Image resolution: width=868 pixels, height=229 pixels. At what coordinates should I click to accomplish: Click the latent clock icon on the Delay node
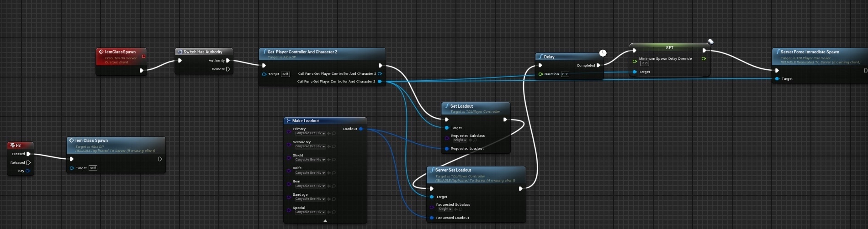(603, 53)
